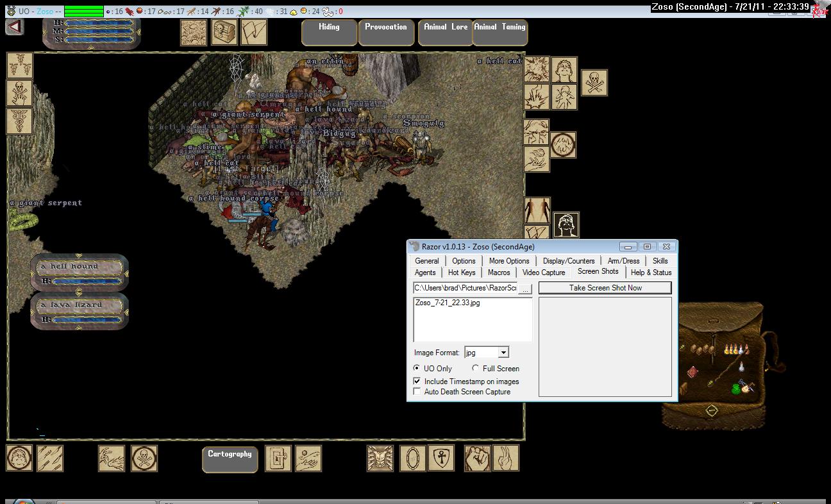Click the bearded face circle icon at bottom left
The image size is (831, 504).
click(19, 458)
